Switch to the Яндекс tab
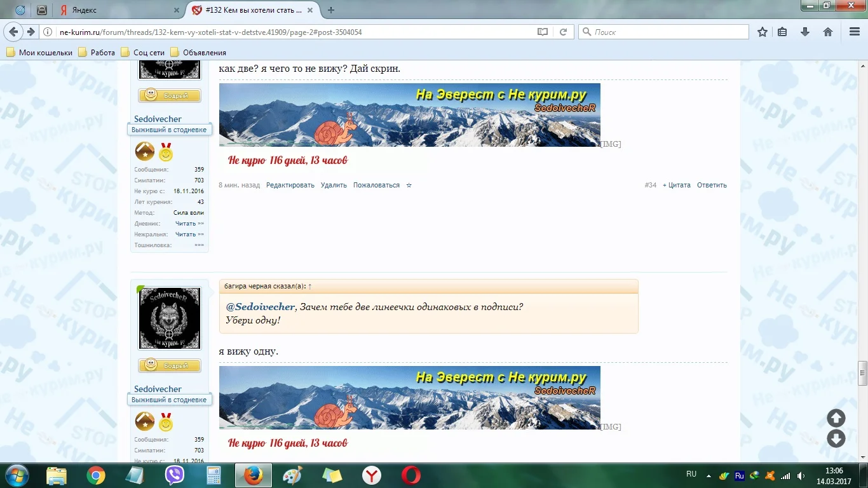 tap(119, 10)
